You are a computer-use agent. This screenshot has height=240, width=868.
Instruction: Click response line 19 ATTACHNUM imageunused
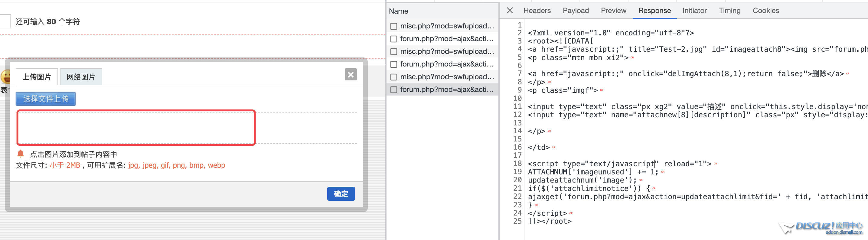[593, 172]
